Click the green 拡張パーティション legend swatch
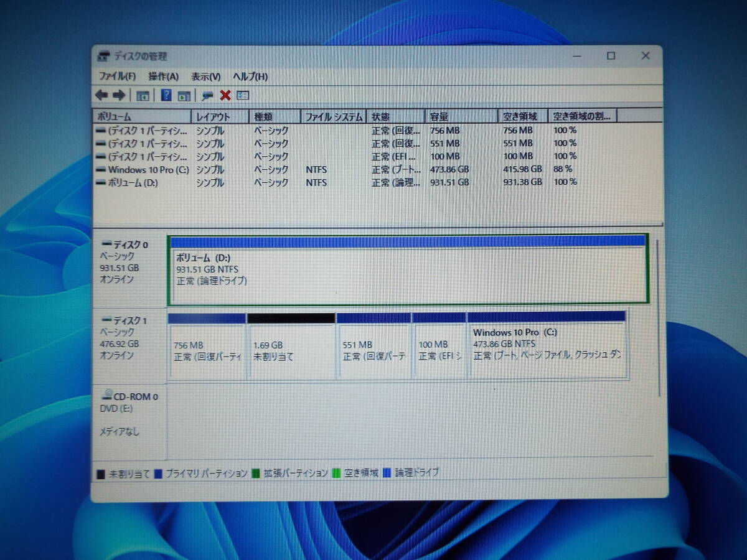 (x=256, y=474)
